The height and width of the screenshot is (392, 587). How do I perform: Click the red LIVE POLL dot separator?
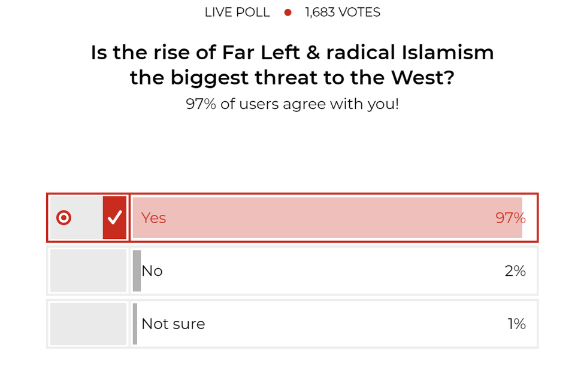click(x=288, y=11)
